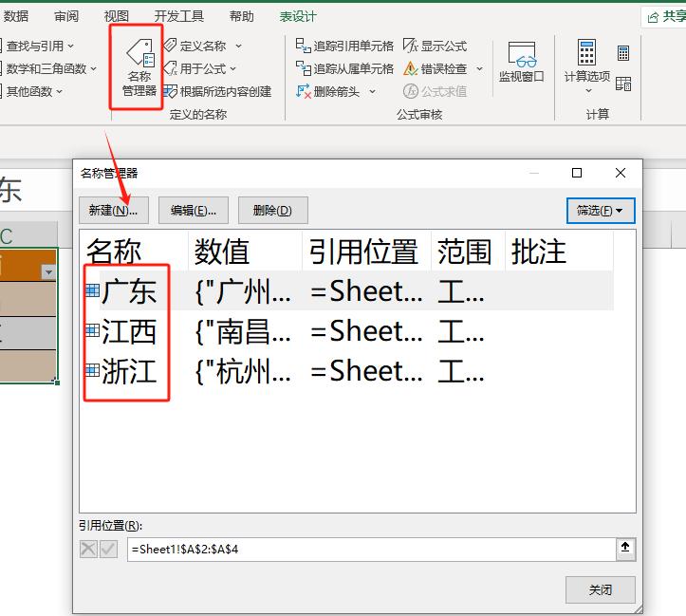
Task: Click Calculate Now calculator icon
Action: point(623,53)
